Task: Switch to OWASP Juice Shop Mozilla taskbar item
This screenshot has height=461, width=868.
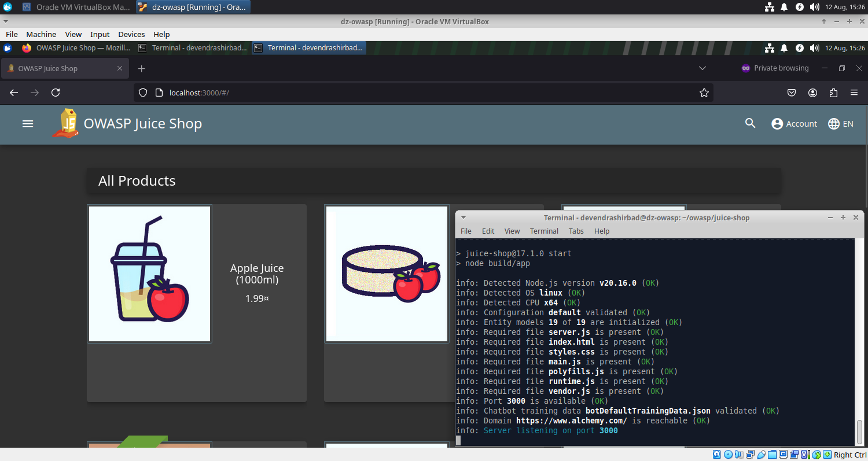Action: click(77, 48)
